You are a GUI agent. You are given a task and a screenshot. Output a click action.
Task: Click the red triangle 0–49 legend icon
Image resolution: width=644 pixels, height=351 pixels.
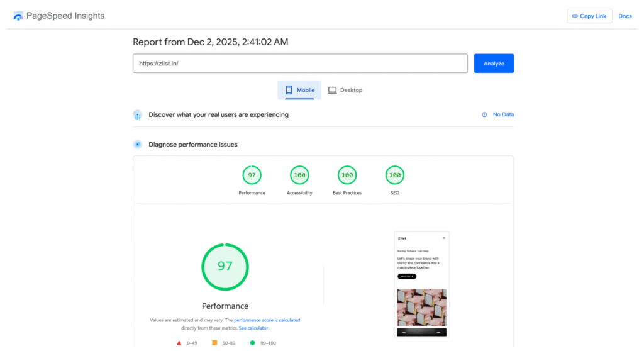point(179,343)
